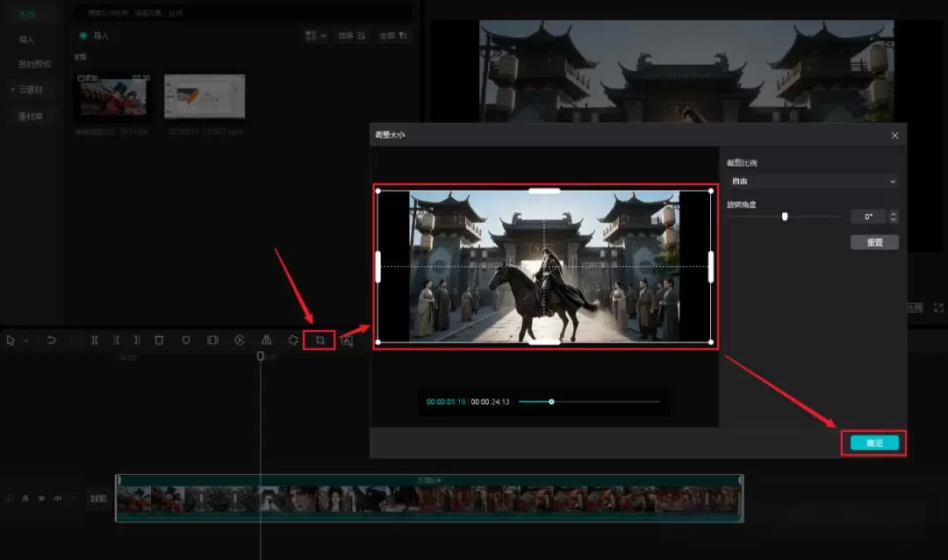The height and width of the screenshot is (560, 948).
Task: Click the image enhance icon after crop tool
Action: tap(347, 341)
